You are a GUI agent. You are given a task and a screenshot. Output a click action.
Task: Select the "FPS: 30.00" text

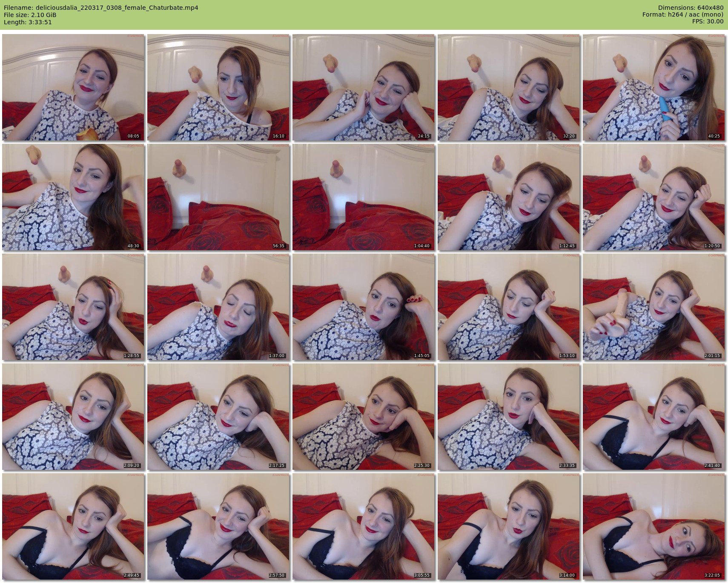pyautogui.click(x=708, y=22)
